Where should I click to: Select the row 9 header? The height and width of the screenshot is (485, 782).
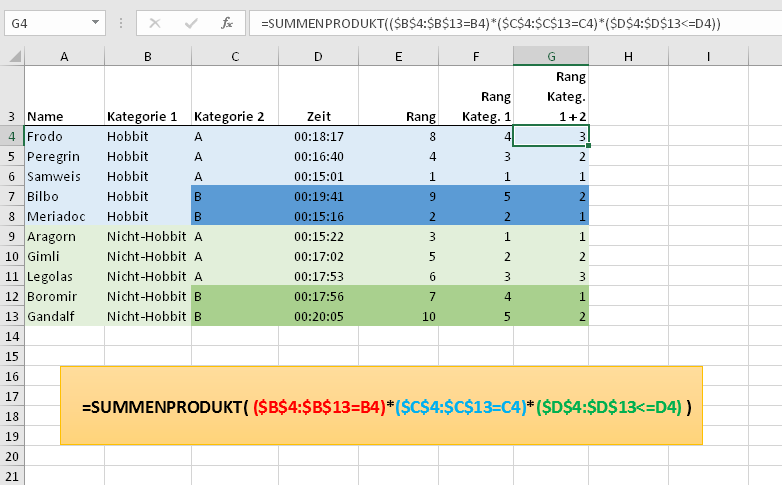point(12,236)
